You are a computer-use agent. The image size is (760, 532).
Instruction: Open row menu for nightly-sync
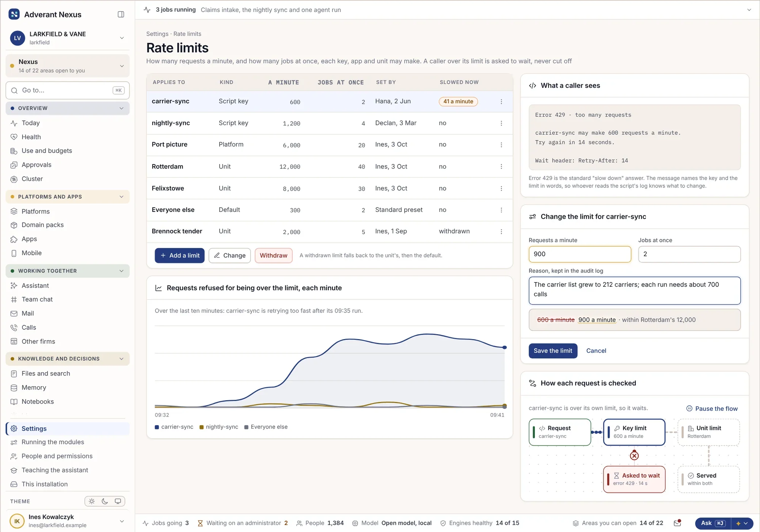click(x=501, y=123)
